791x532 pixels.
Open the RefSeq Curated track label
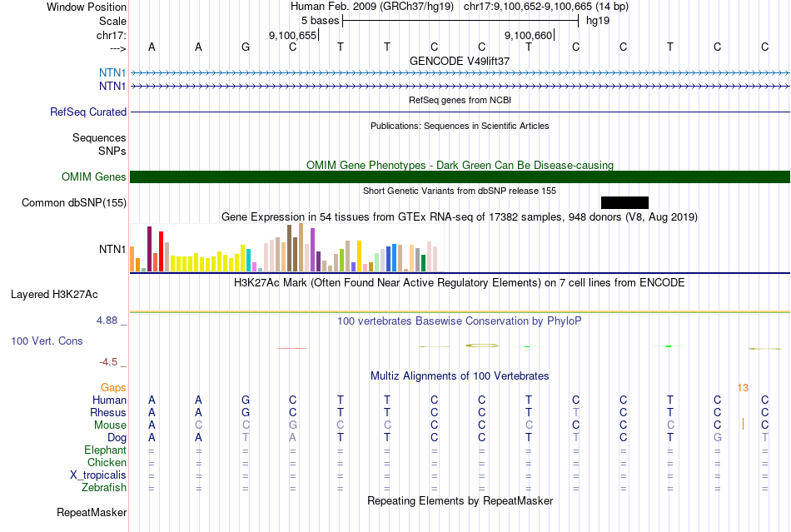(87, 112)
